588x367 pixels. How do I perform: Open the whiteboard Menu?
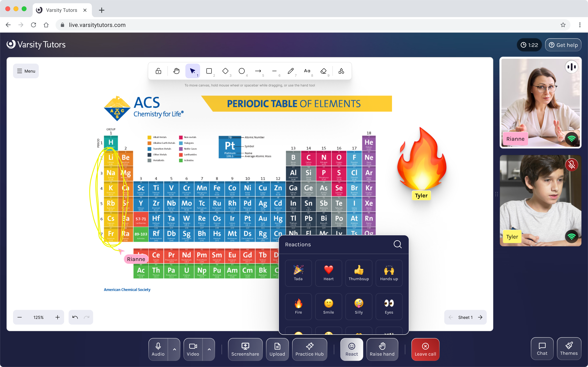click(26, 71)
